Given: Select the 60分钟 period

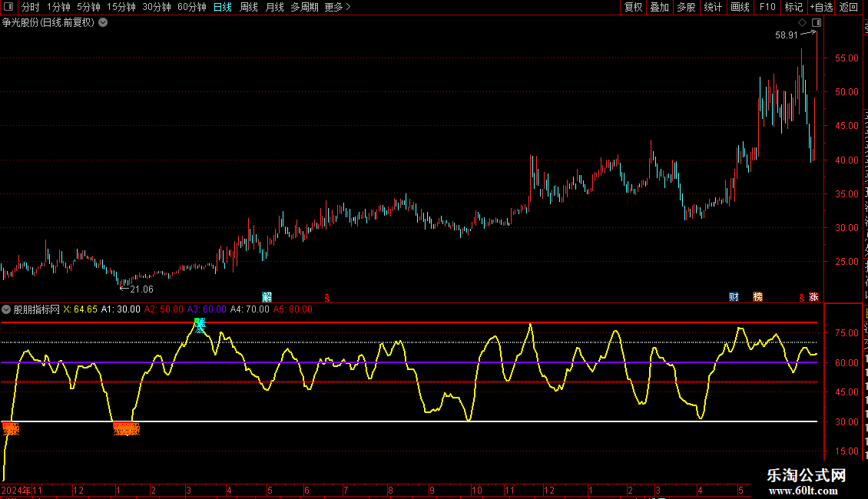Looking at the screenshot, I should click(192, 7).
